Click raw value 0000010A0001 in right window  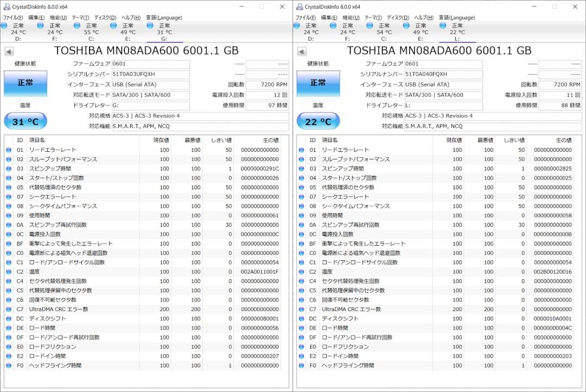pos(552,319)
